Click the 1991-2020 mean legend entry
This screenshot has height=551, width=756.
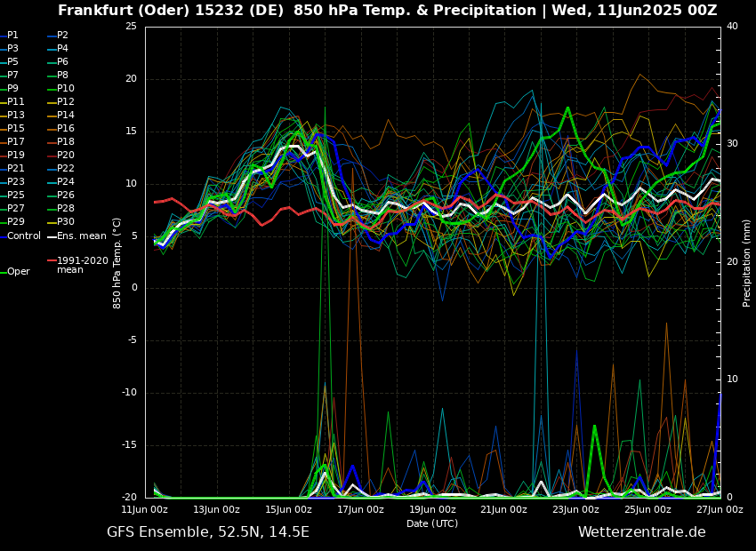click(x=78, y=265)
